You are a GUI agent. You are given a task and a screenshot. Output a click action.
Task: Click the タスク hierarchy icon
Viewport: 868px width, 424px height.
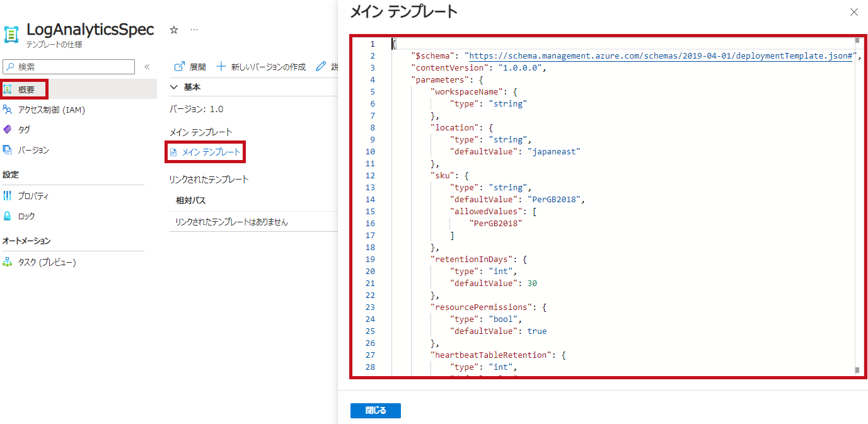coord(8,262)
